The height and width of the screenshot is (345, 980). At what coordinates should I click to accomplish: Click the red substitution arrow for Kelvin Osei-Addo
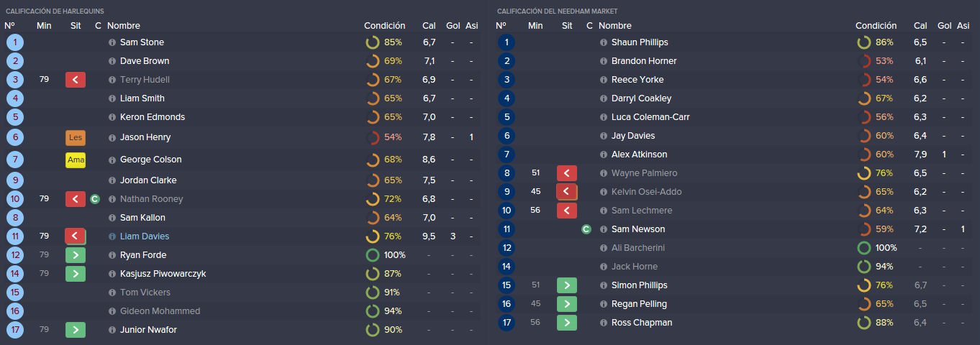coord(567,192)
